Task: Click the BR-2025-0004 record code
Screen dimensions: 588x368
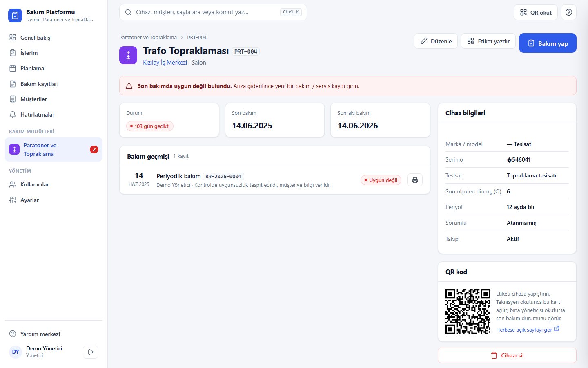Action: (223, 176)
